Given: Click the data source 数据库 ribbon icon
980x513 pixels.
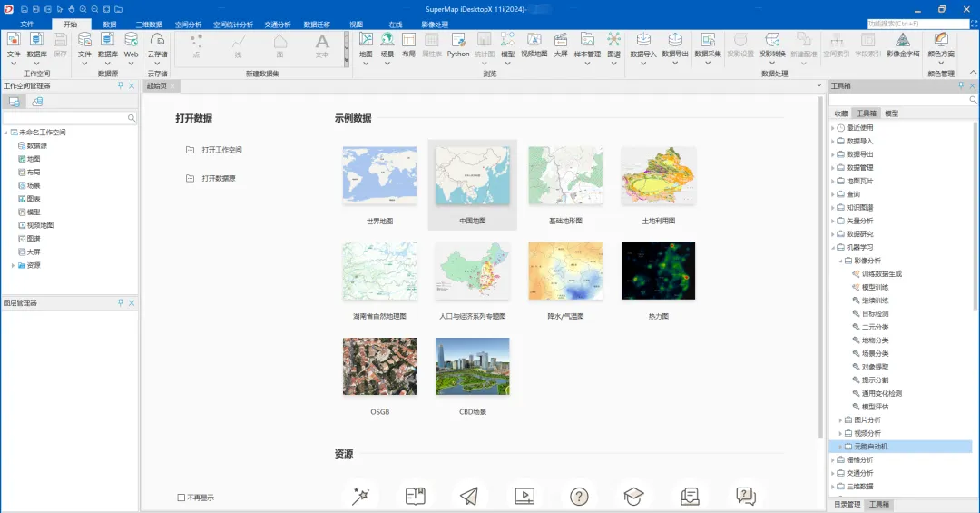Looking at the screenshot, I should pos(107,41).
